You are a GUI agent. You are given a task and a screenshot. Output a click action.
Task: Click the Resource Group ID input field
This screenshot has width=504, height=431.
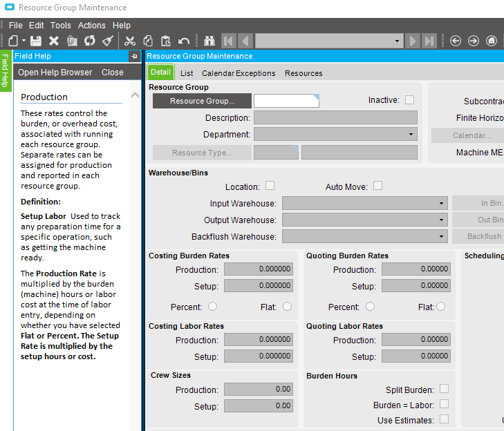coord(286,101)
